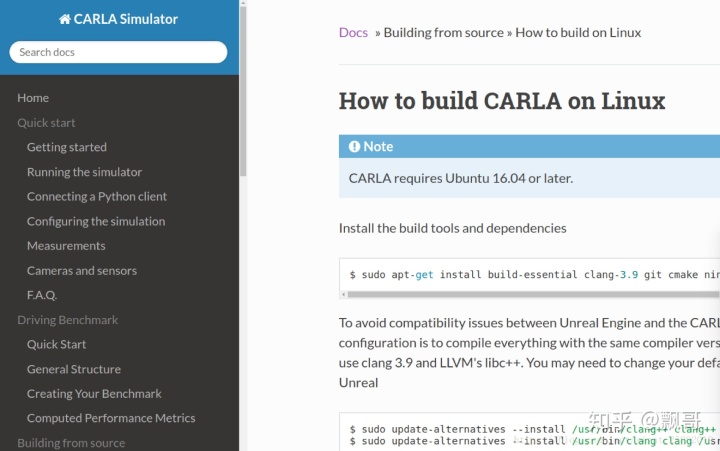Open Running the simulator page
Image resolution: width=720 pixels, height=451 pixels.
84,172
